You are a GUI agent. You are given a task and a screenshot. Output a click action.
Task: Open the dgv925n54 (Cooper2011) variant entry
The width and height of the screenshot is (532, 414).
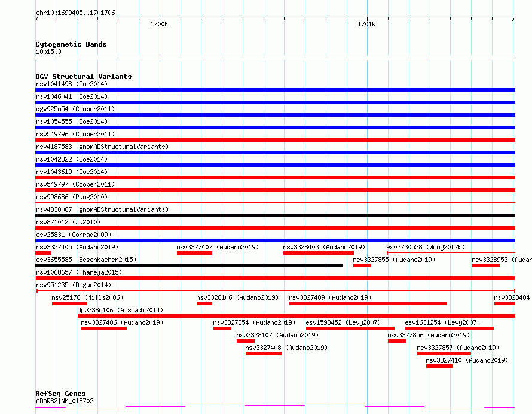tap(75, 109)
